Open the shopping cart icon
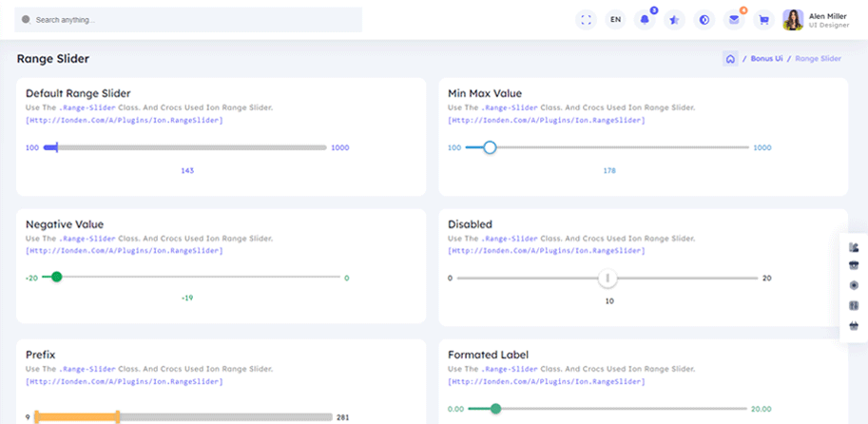The image size is (868, 424). pos(763,19)
